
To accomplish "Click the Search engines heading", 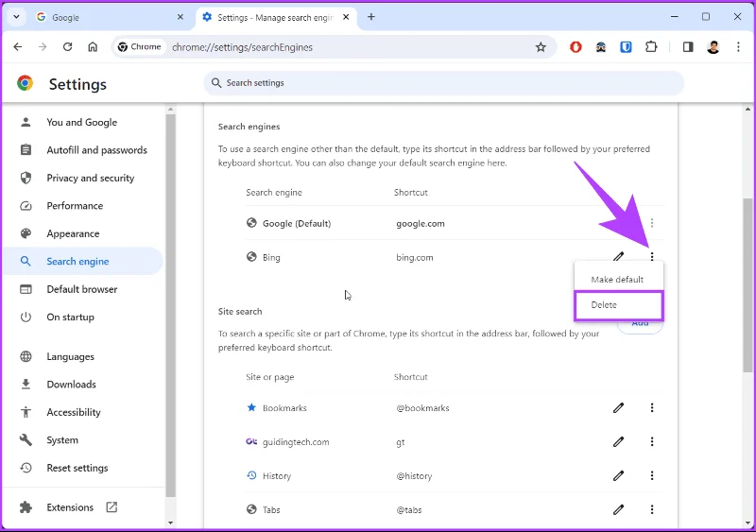I will [x=249, y=127].
